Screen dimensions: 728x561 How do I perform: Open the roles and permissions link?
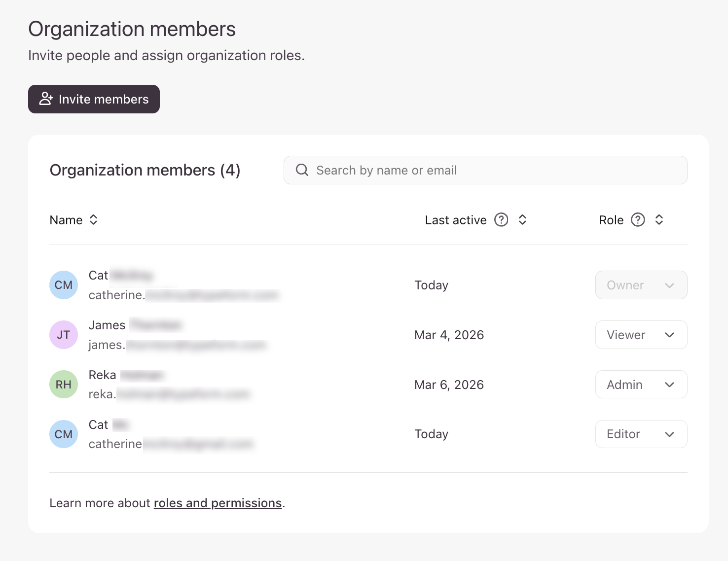coord(218,503)
